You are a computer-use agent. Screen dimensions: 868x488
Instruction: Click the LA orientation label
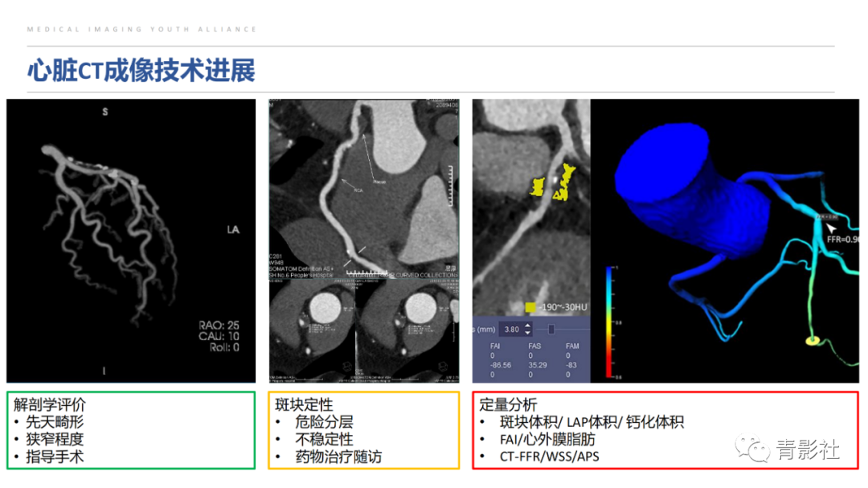(x=233, y=229)
